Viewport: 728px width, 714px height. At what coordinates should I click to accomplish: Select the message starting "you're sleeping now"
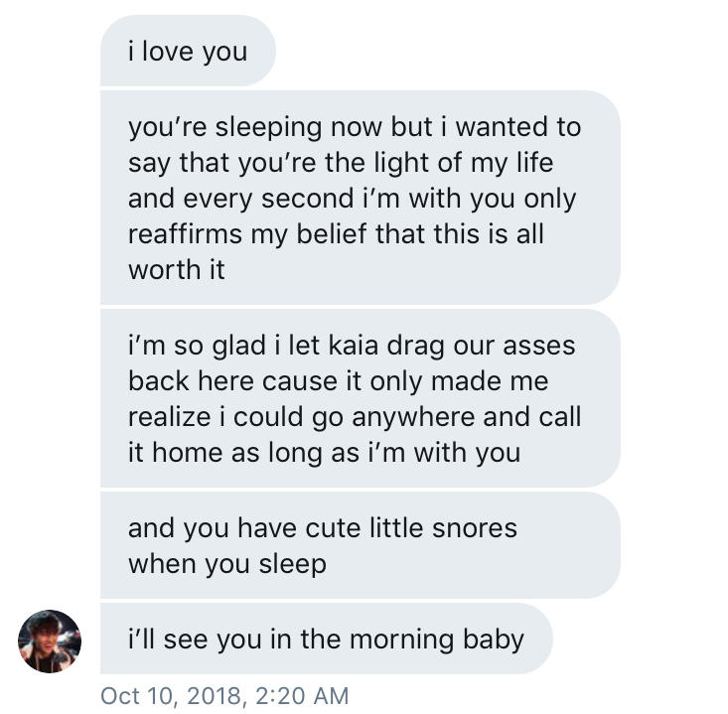point(360,198)
